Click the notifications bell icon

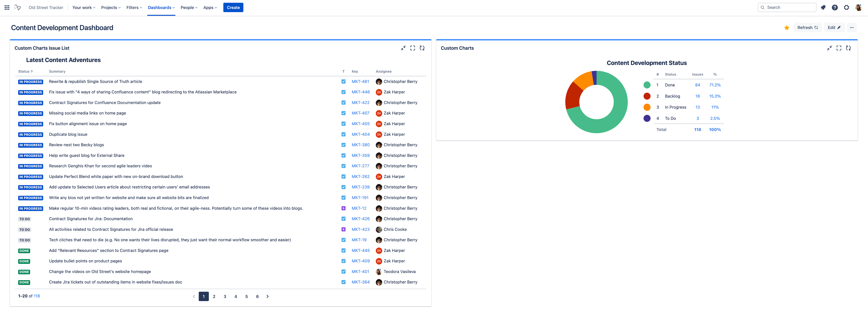(823, 7)
